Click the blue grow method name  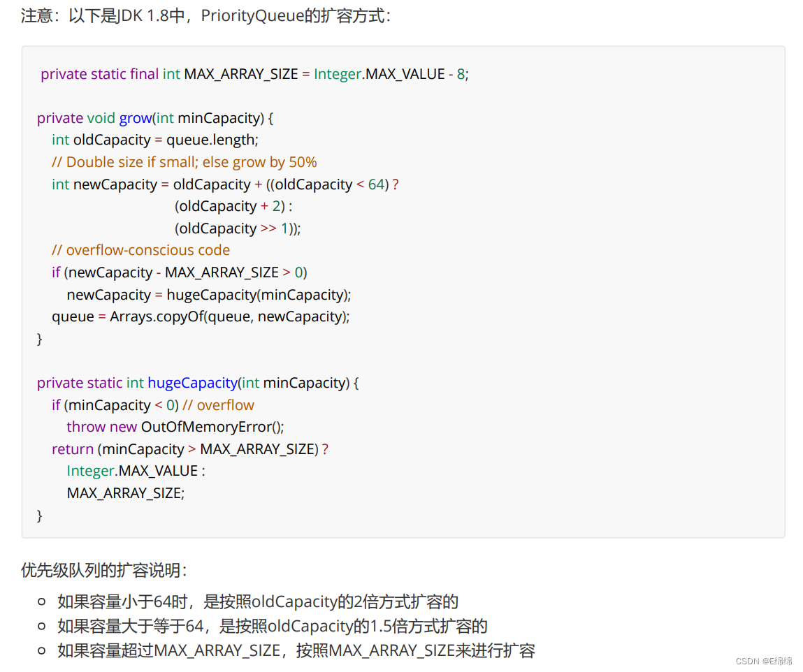136,117
